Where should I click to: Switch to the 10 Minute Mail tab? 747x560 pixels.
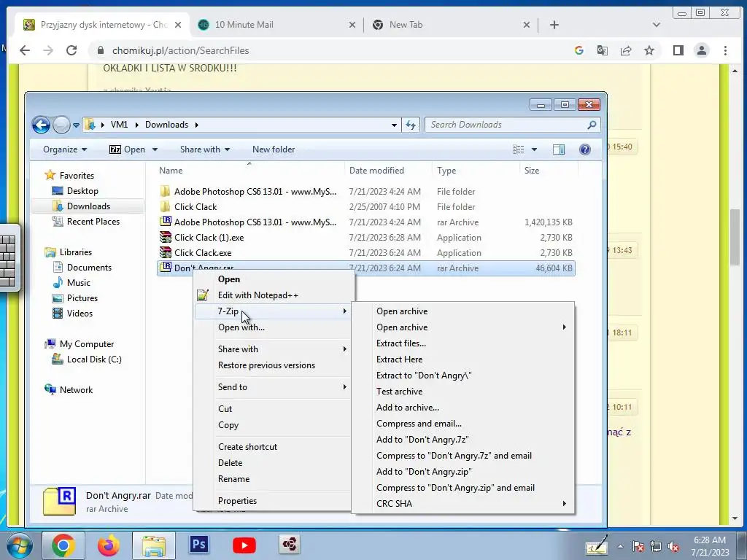pyautogui.click(x=276, y=25)
